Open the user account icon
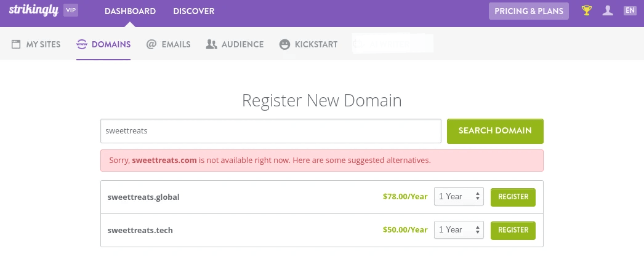Image resolution: width=644 pixels, height=262 pixels. tap(608, 10)
